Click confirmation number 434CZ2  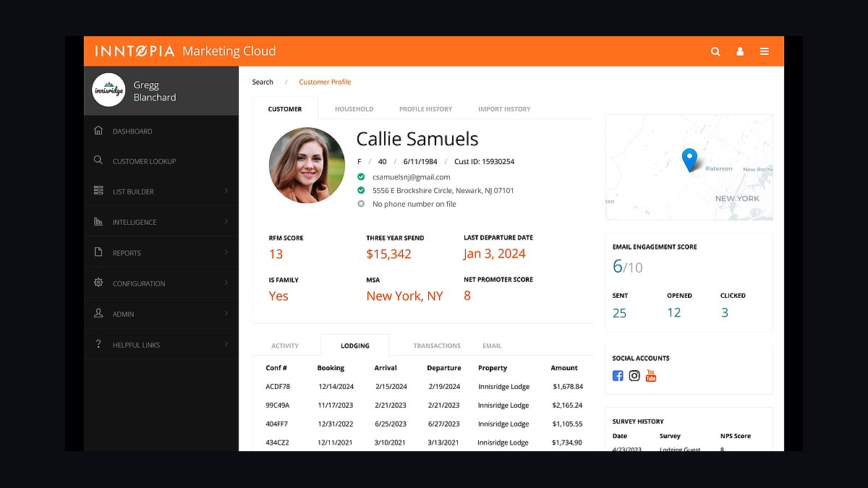278,442
